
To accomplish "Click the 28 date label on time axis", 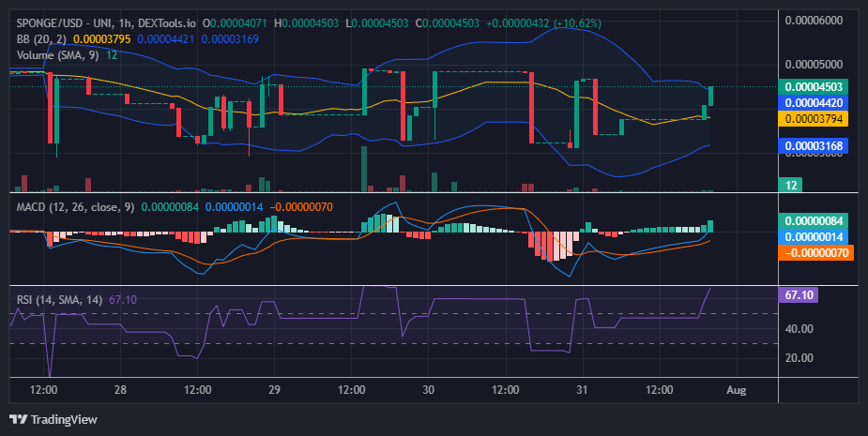I will pyautogui.click(x=120, y=389).
